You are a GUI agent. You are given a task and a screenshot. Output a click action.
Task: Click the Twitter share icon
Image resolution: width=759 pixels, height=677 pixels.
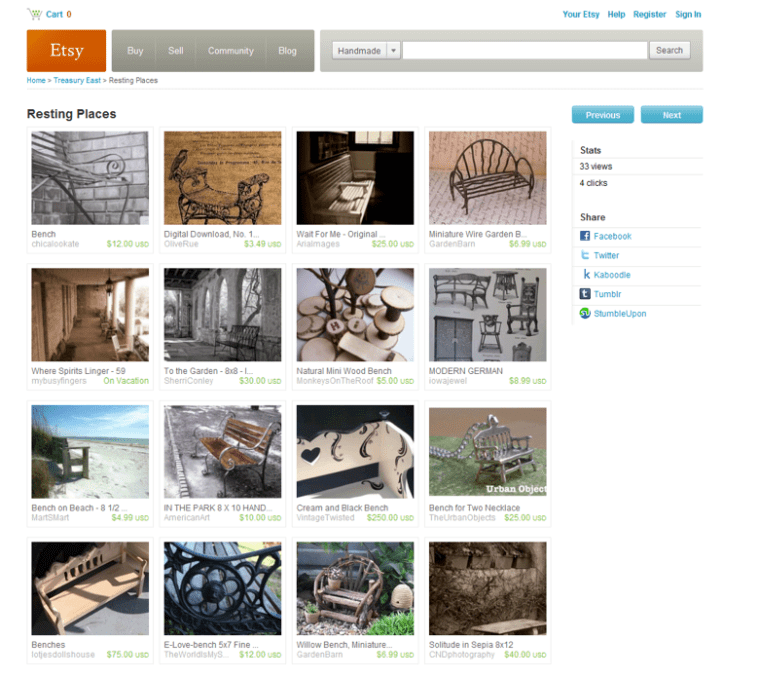coord(585,255)
